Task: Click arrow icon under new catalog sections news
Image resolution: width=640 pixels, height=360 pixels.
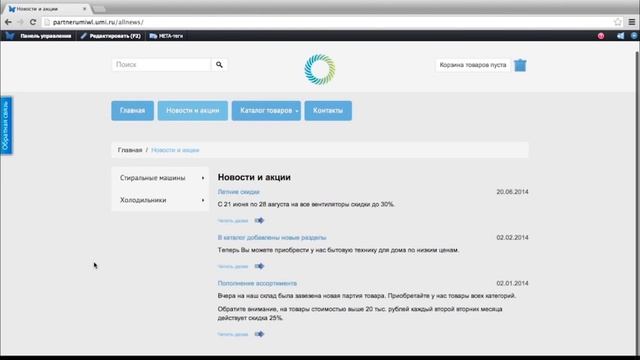Action: [x=259, y=266]
